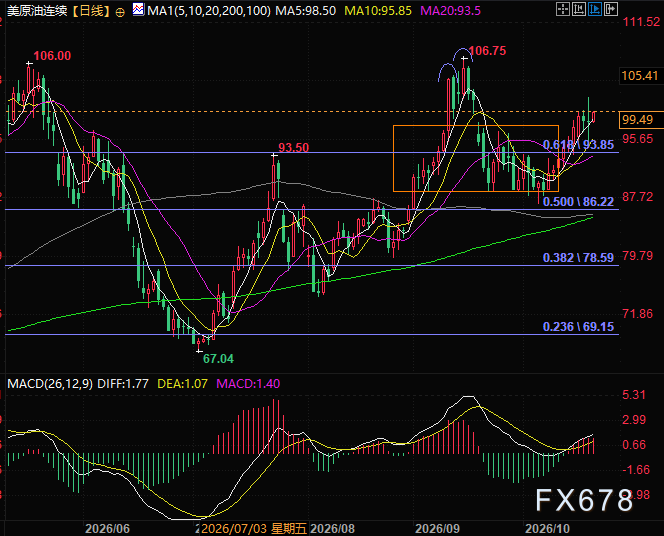Click the 5.31 MACD axis value

pyautogui.click(x=634, y=395)
